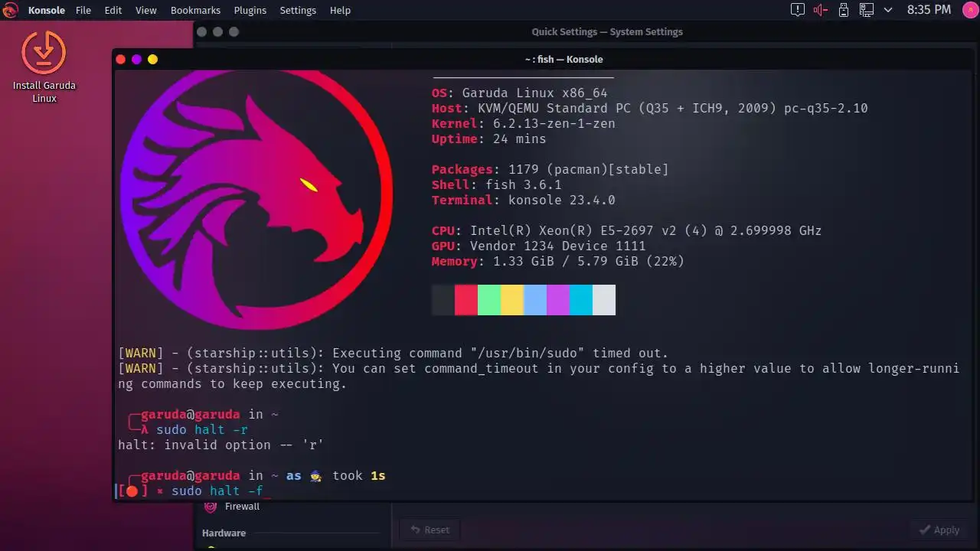Click the 'GPU: Vendor 1234 Device 1111' line
This screenshot has width=980, height=551.
tap(539, 246)
